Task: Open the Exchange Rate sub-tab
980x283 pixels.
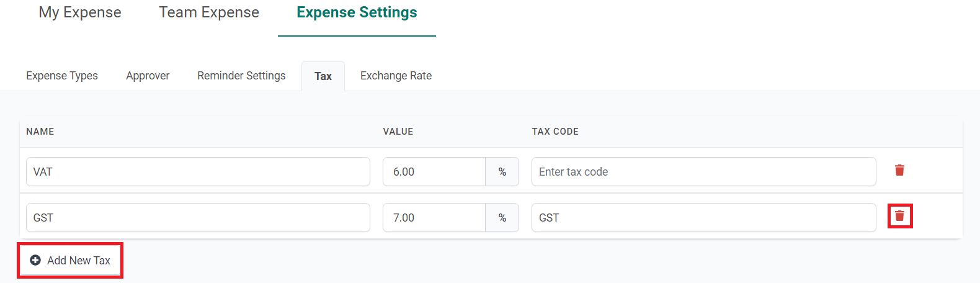Action: coord(396,76)
